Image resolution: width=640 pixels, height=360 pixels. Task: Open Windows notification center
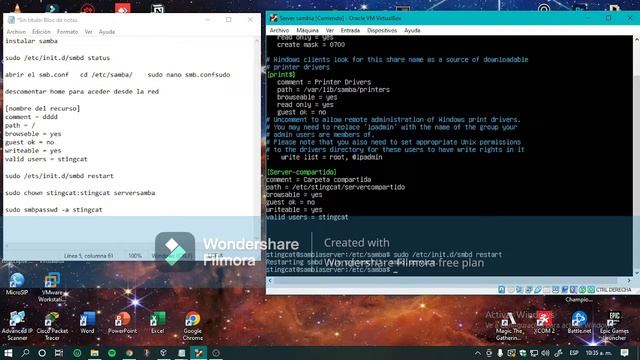click(624, 353)
